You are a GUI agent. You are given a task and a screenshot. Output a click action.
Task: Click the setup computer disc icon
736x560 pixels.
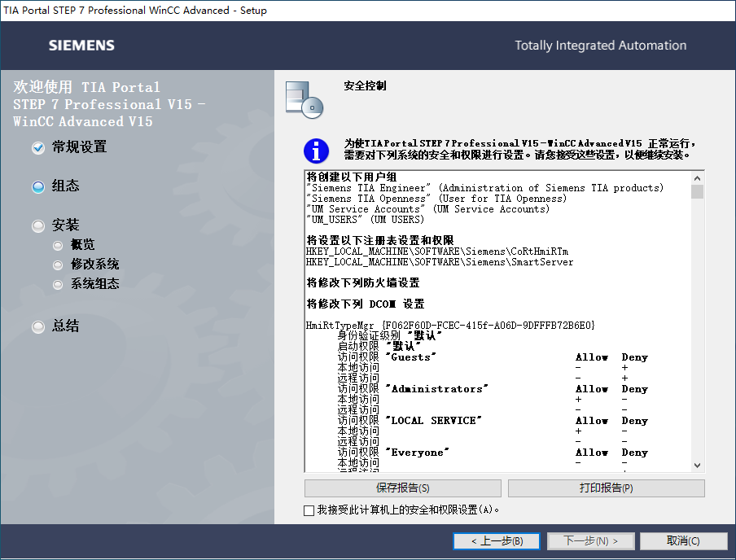(x=304, y=99)
